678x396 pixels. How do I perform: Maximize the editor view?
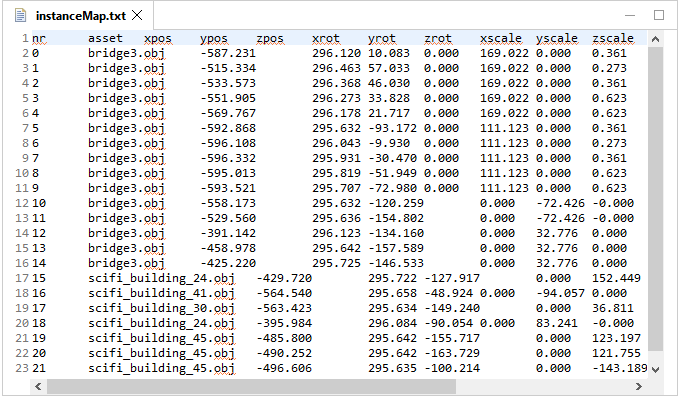(x=659, y=15)
